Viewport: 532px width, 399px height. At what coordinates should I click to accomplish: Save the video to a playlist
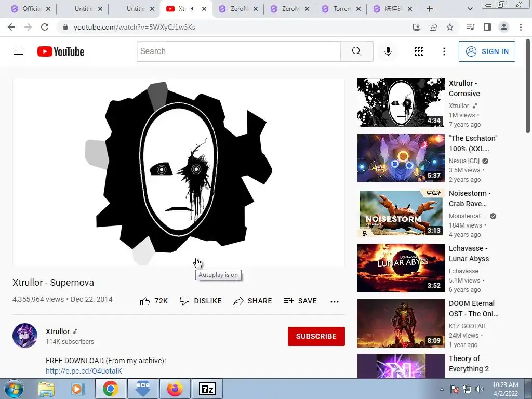coord(300,301)
